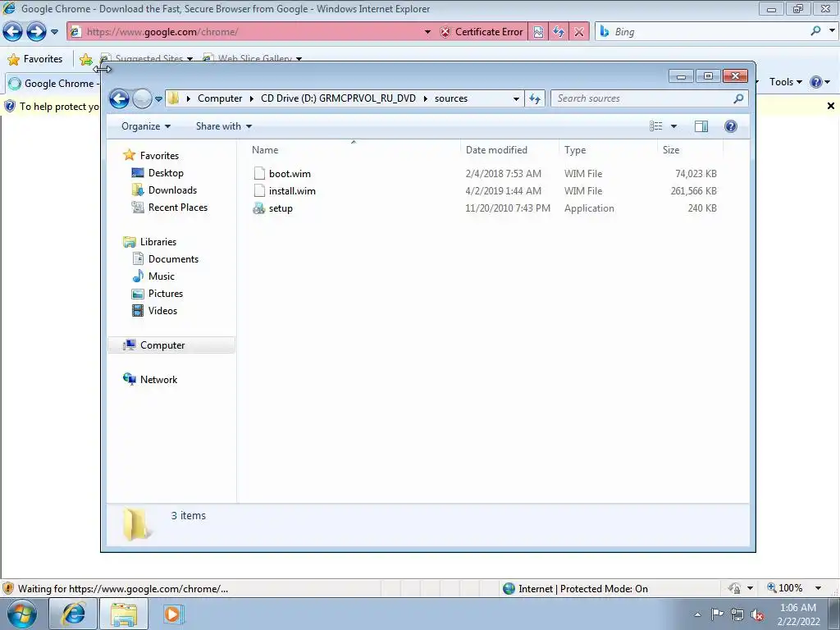This screenshot has height=630, width=840.
Task: Click Internet Explorer back button
Action: (x=13, y=32)
